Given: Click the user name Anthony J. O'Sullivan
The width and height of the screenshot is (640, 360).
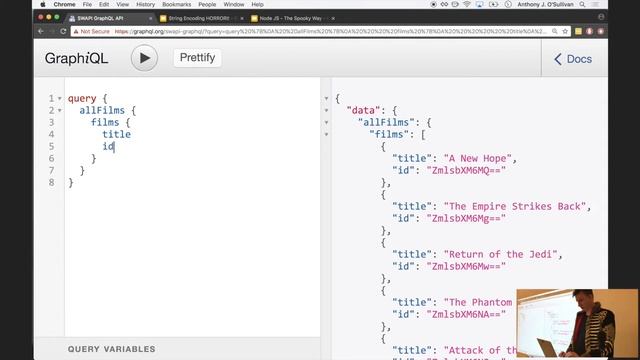Looking at the screenshot, I should [546, 4].
